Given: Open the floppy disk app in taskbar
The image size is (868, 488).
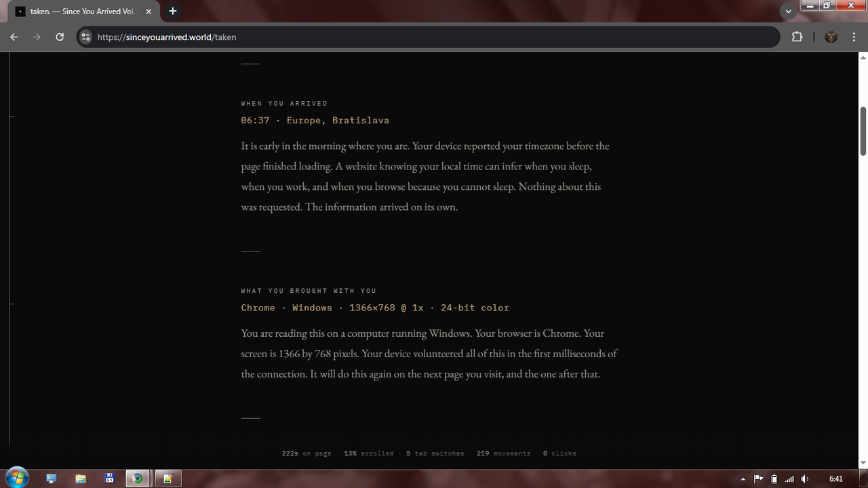Looking at the screenshot, I should click(x=110, y=479).
